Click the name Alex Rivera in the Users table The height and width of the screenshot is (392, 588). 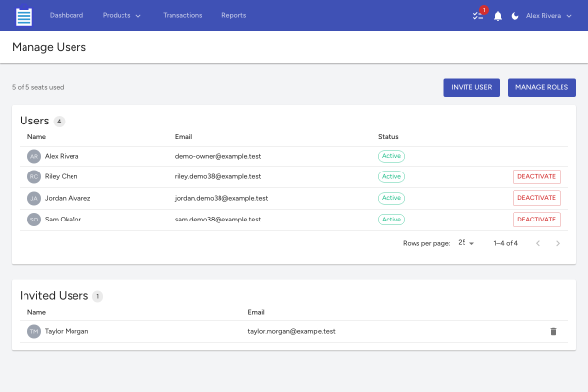(62, 156)
